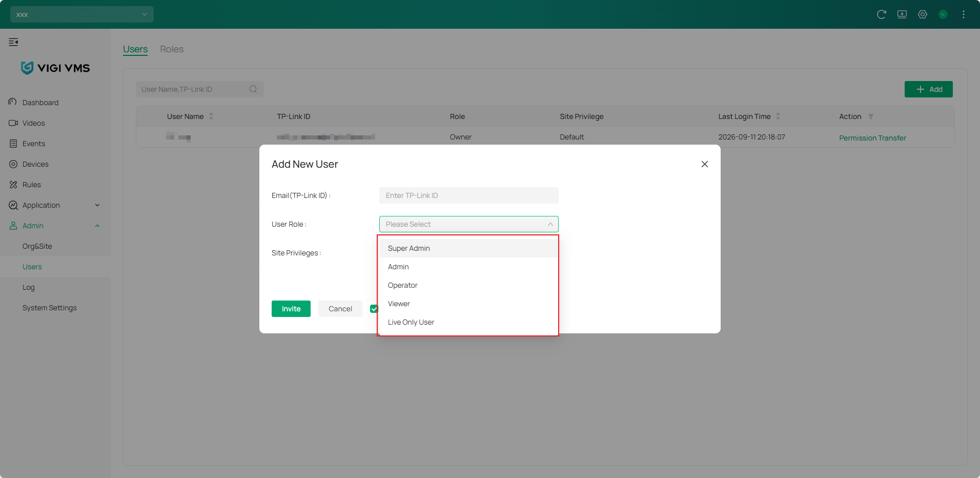The width and height of the screenshot is (980, 478).
Task: Click the download monitor icon
Action: (x=902, y=14)
